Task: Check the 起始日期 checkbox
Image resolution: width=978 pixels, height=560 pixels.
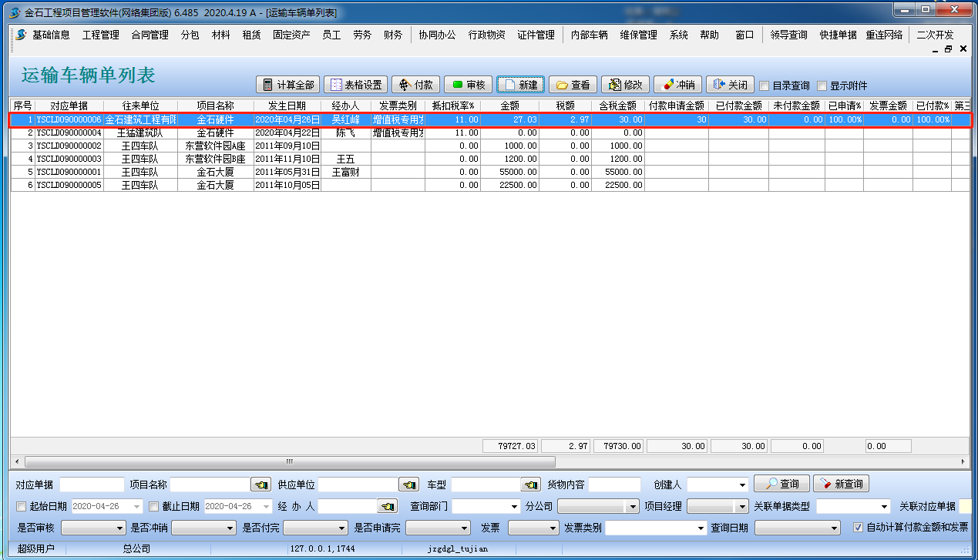Action: 22,506
